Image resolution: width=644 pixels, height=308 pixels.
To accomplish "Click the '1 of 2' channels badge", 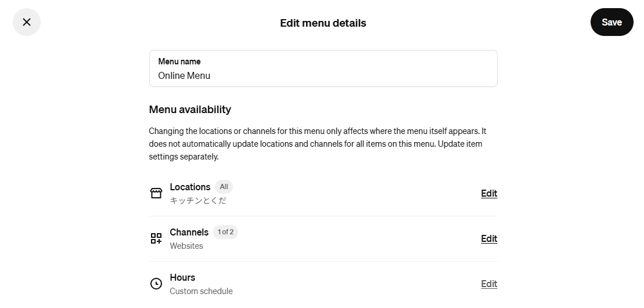I will [225, 231].
